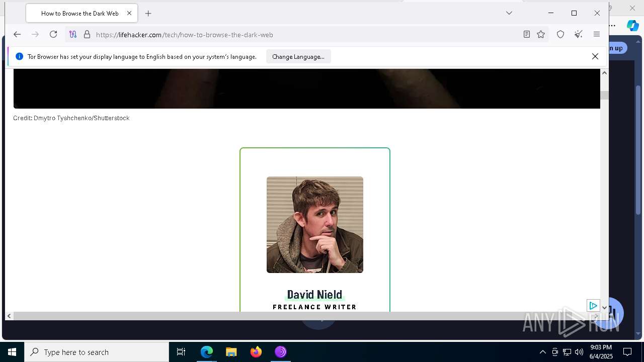Open David Nield's author photo
This screenshot has width=644, height=362.
pyautogui.click(x=315, y=225)
